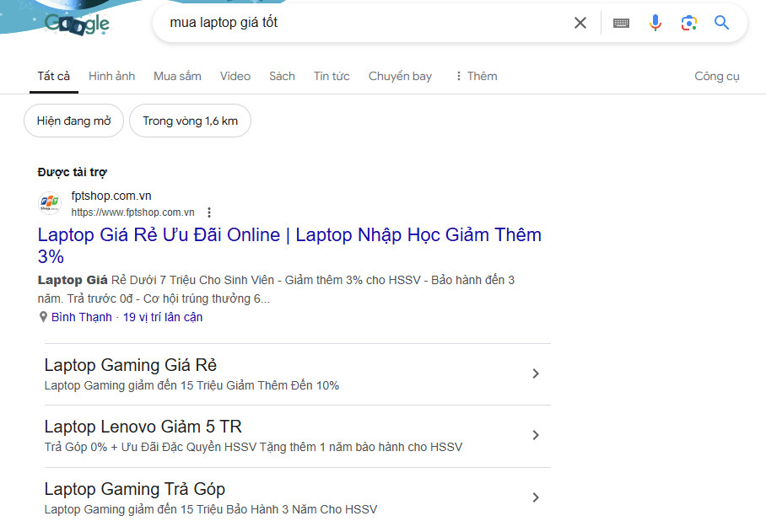Click the FPT Shop favicon
The image size is (766, 532).
[x=50, y=203]
